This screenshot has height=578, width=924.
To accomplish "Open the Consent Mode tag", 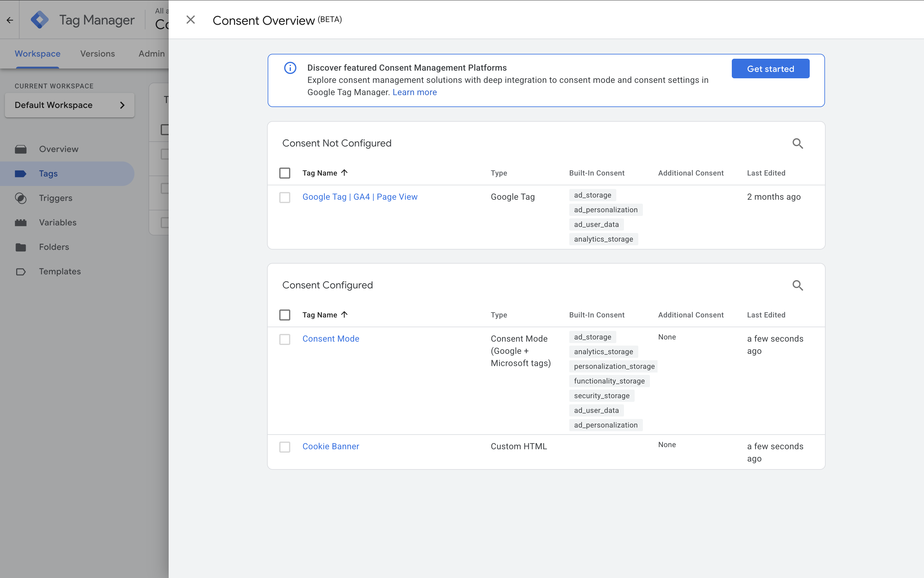I will click(x=331, y=339).
